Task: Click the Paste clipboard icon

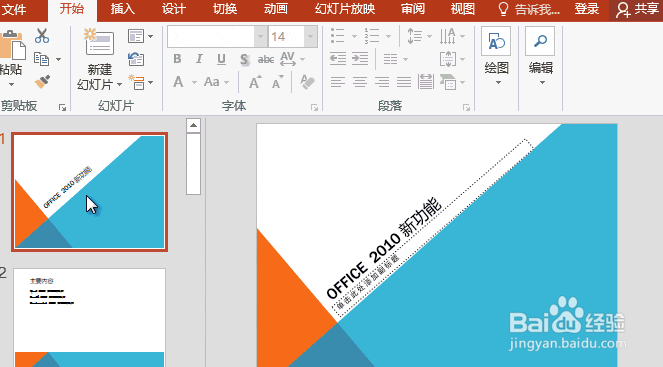Action: coord(12,46)
